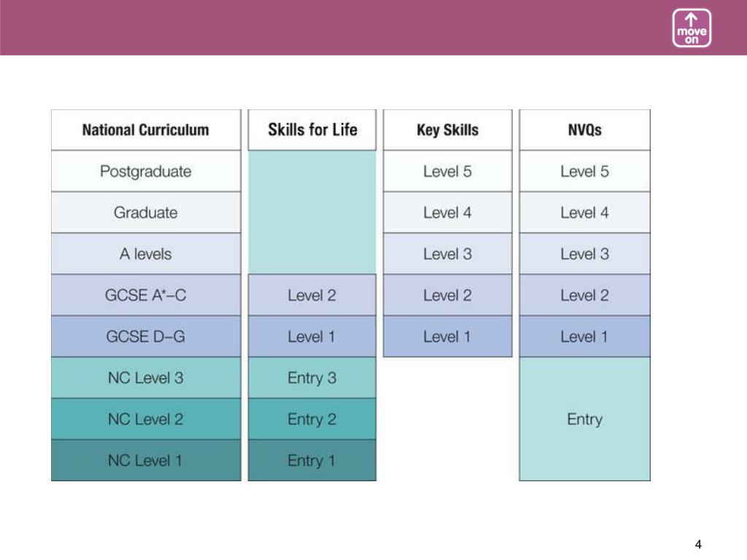The width and height of the screenshot is (747, 560).
Task: Select the A levels cell
Action: click(x=146, y=254)
